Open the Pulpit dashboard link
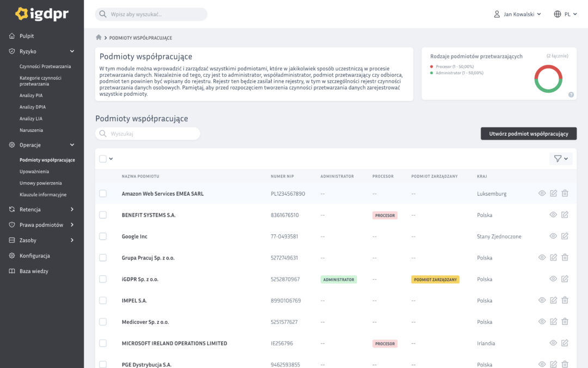 click(x=27, y=35)
